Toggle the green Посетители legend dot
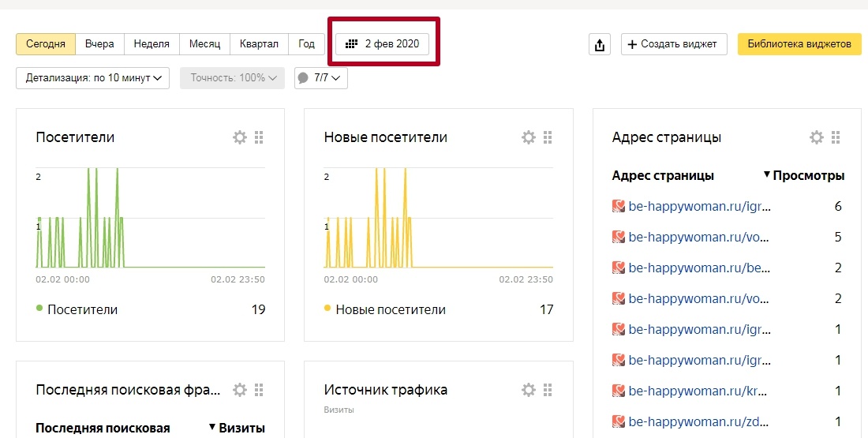 [39, 309]
